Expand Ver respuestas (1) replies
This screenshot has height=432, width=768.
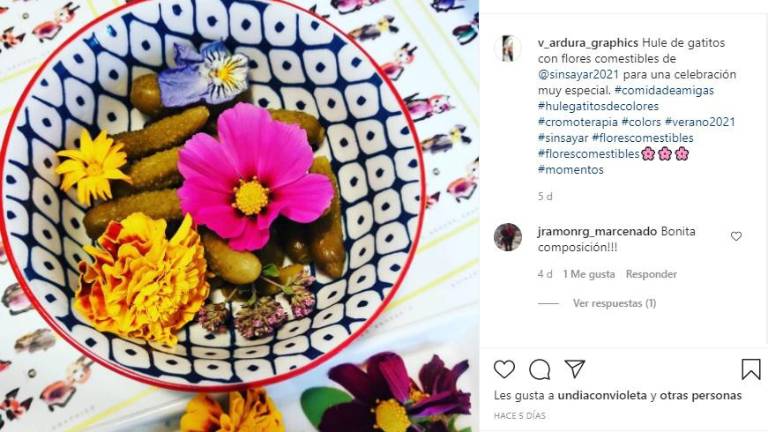[x=614, y=303]
